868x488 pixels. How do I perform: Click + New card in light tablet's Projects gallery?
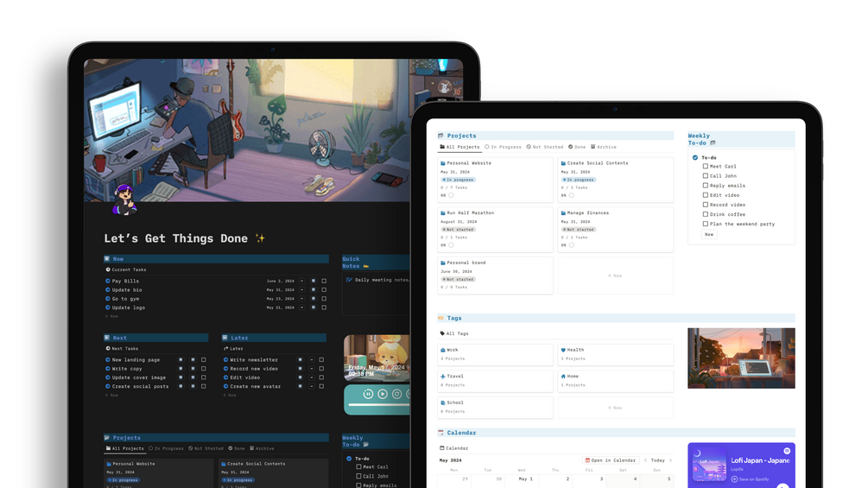tap(615, 276)
